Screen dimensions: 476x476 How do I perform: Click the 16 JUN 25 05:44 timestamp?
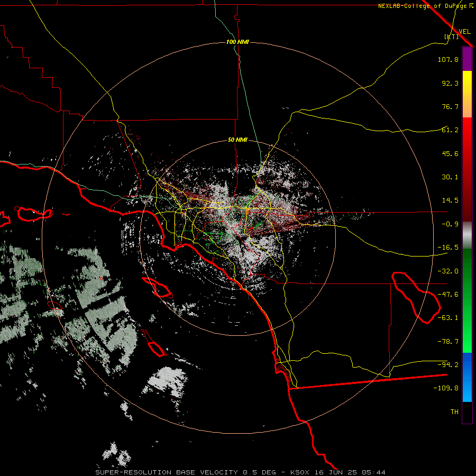pos(350,472)
